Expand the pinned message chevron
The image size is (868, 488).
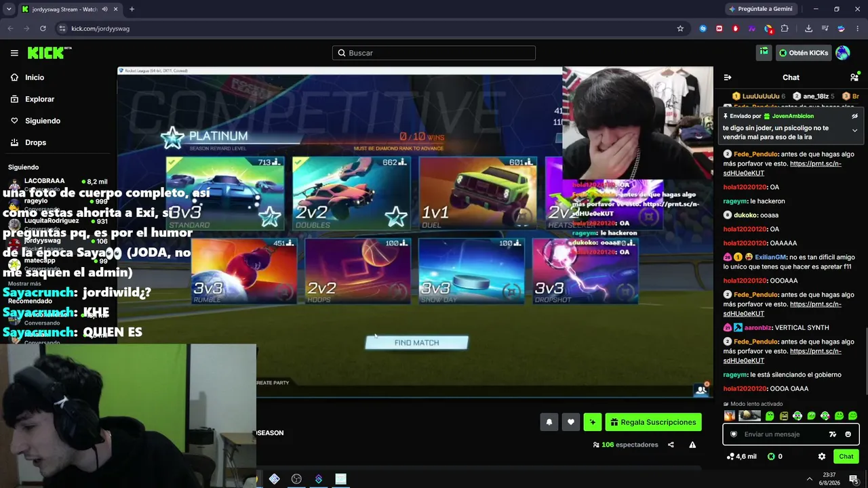click(854, 130)
